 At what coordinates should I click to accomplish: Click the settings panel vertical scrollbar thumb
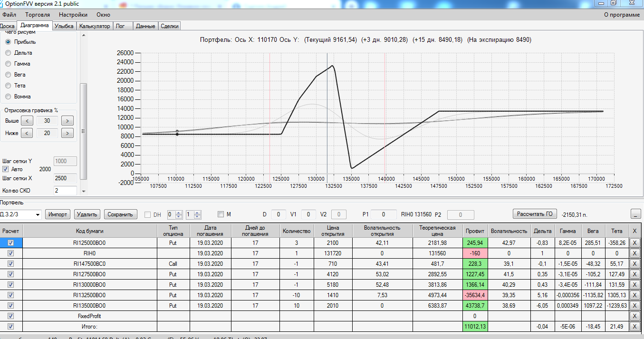pos(84,131)
